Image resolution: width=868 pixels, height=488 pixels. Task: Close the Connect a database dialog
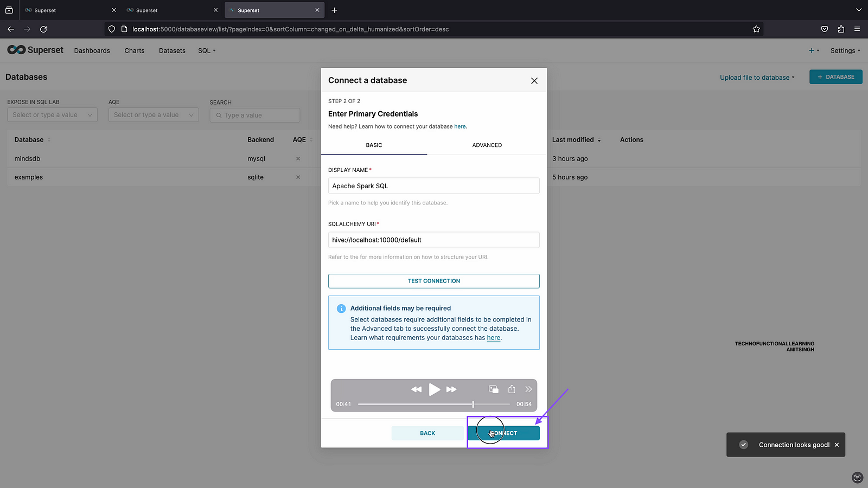[534, 81]
